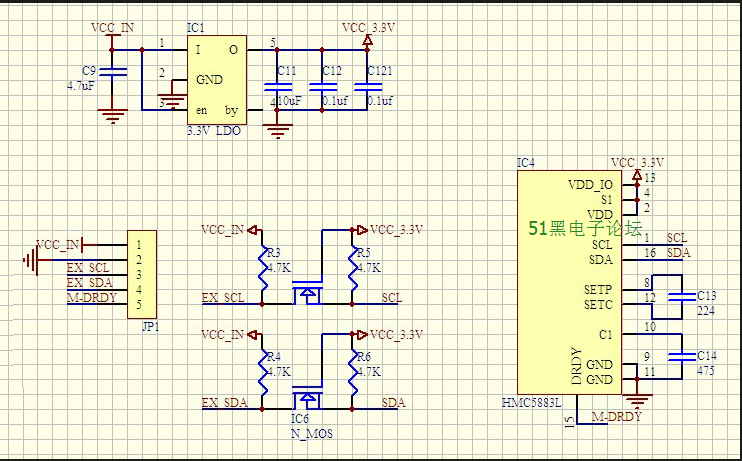The image size is (742, 461).
Task: Select resistor R4 symbol
Action: 262,373
